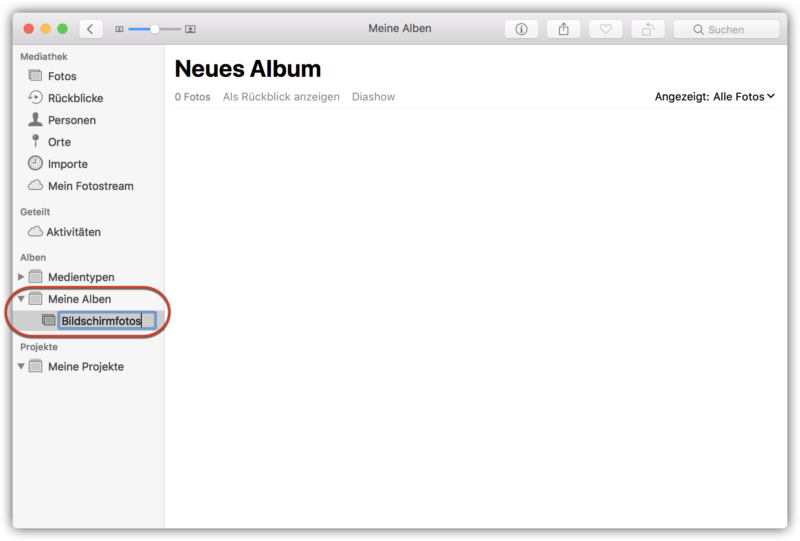Open Mein Fotostream in sidebar
Image resolution: width=800 pixels, height=541 pixels.
click(x=89, y=186)
